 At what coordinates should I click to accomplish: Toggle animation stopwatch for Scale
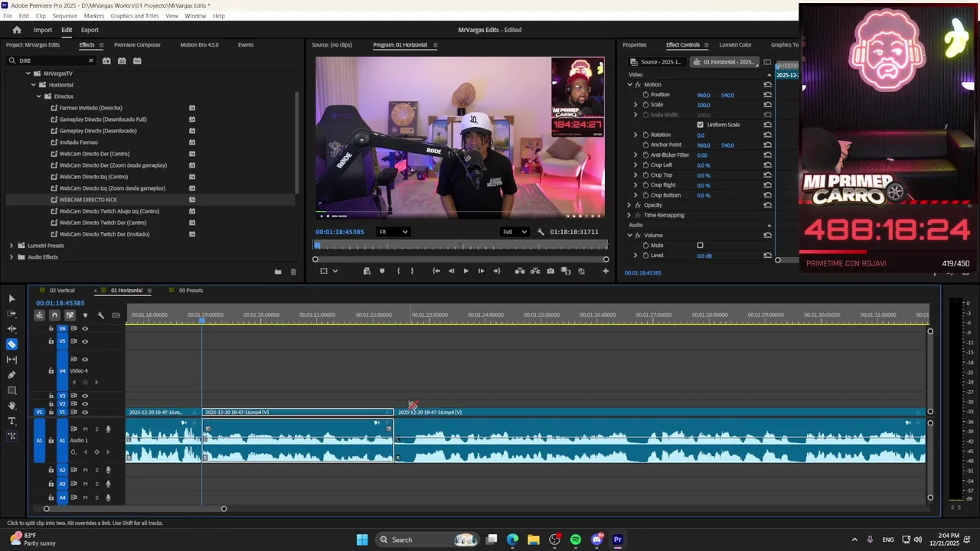[x=645, y=105]
